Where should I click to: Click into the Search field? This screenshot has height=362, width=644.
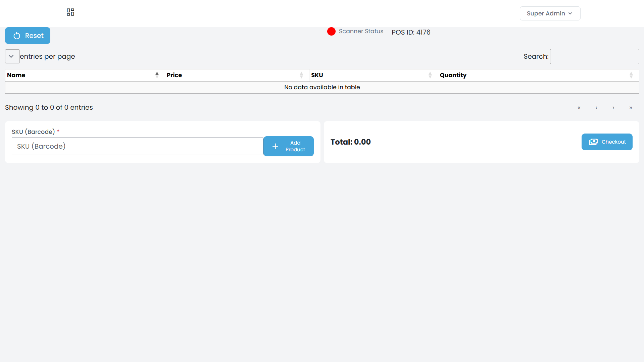click(x=594, y=56)
